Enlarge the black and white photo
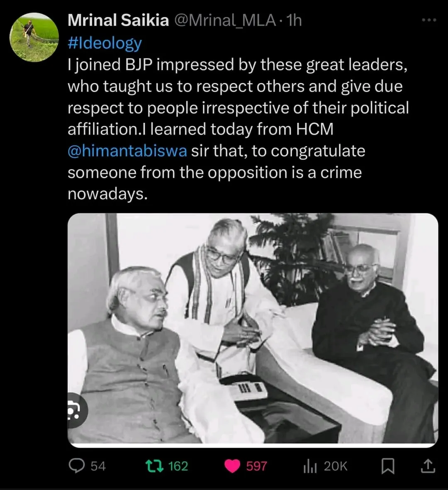This screenshot has height=490, width=448. [x=253, y=330]
